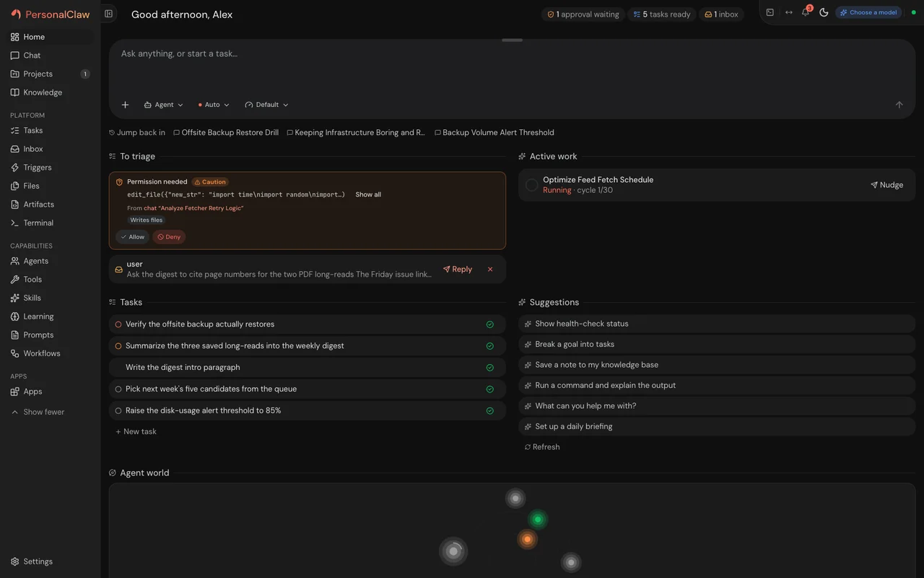
Task: Mark "Verify the offsite backup actually restores" complete
Action: click(490, 325)
